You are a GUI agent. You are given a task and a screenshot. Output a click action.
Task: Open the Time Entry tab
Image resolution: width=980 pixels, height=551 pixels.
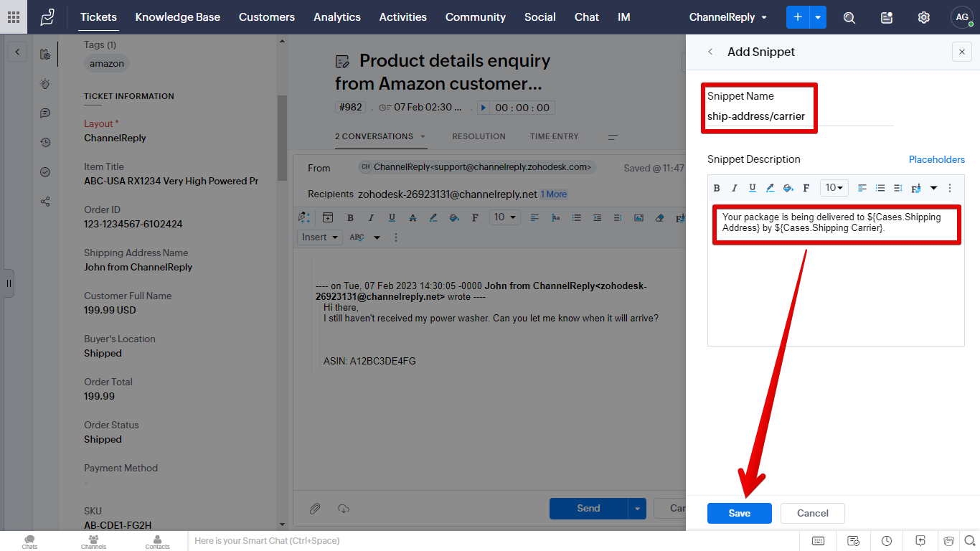coord(554,136)
